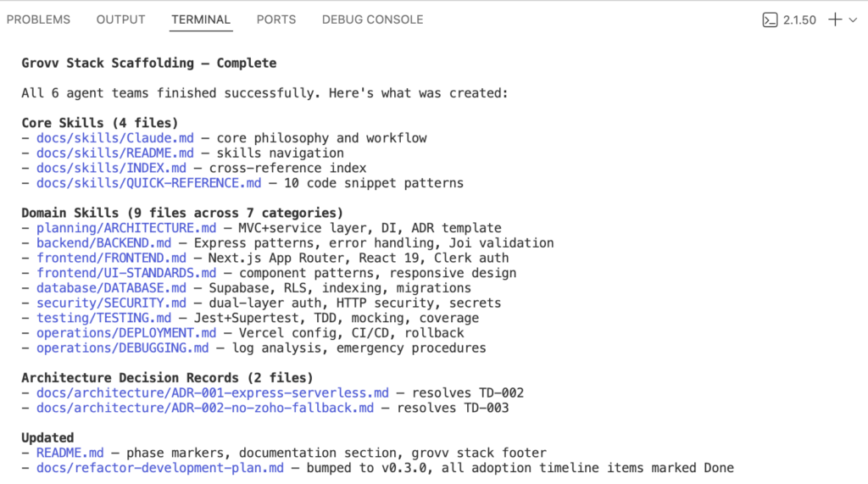Open the README.md link under Updated
This screenshot has width=868, height=484.
pyautogui.click(x=70, y=453)
